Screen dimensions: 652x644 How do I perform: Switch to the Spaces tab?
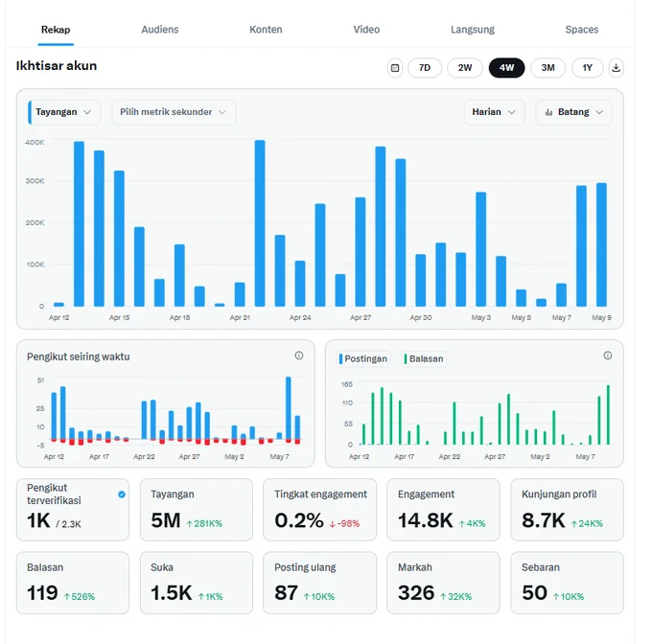tap(582, 30)
